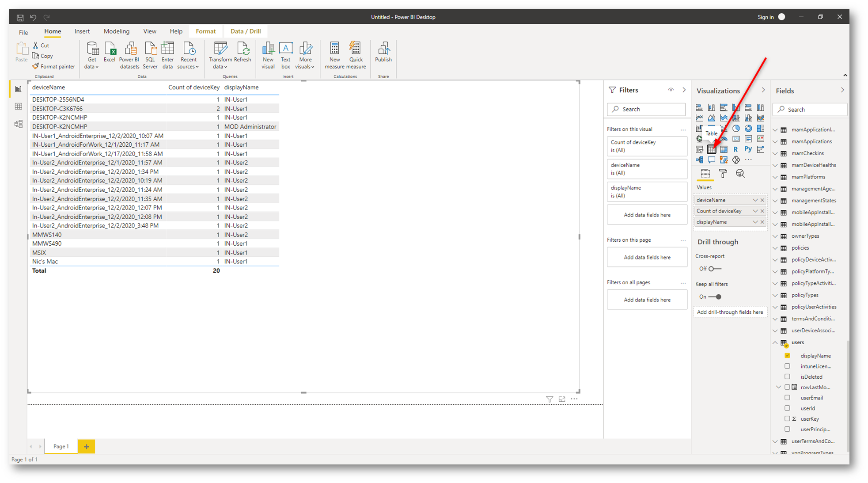Choose the R script visual
Image resolution: width=868 pixels, height=483 pixels.
(735, 149)
